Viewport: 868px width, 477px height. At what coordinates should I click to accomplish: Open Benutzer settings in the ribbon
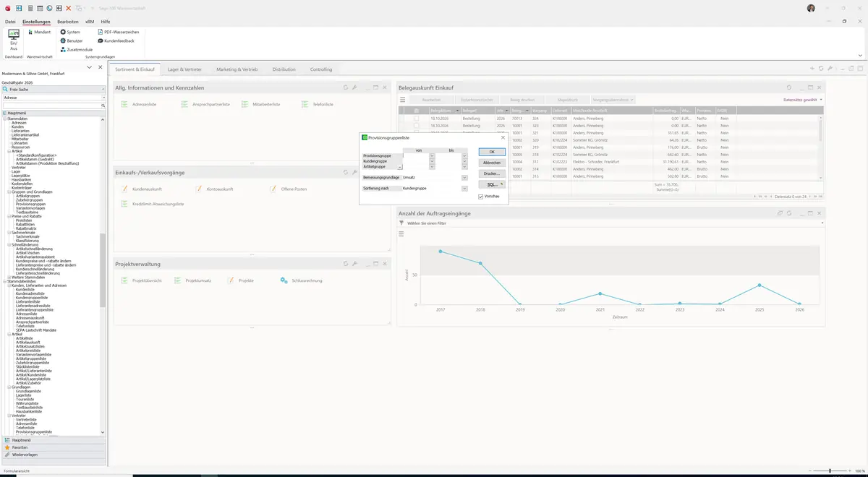pos(72,40)
